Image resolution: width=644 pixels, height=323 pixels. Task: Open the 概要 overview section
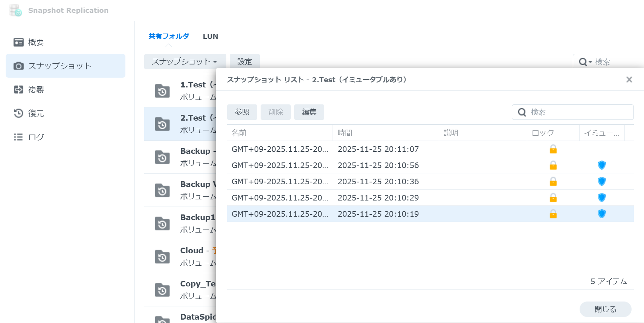coord(36,42)
